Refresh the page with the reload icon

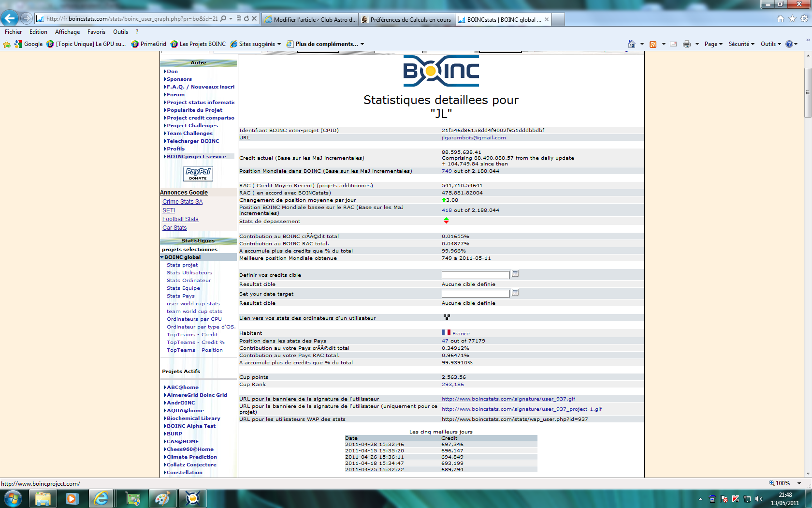[x=246, y=19]
